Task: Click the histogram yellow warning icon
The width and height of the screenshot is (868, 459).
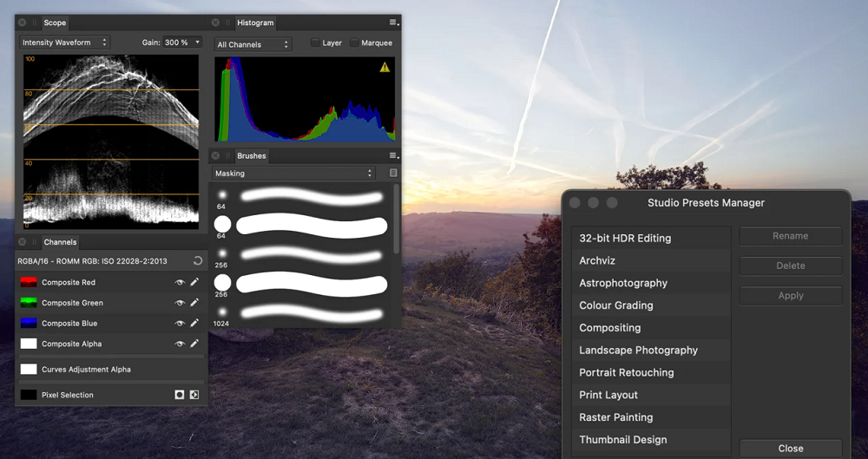Action: pos(385,68)
